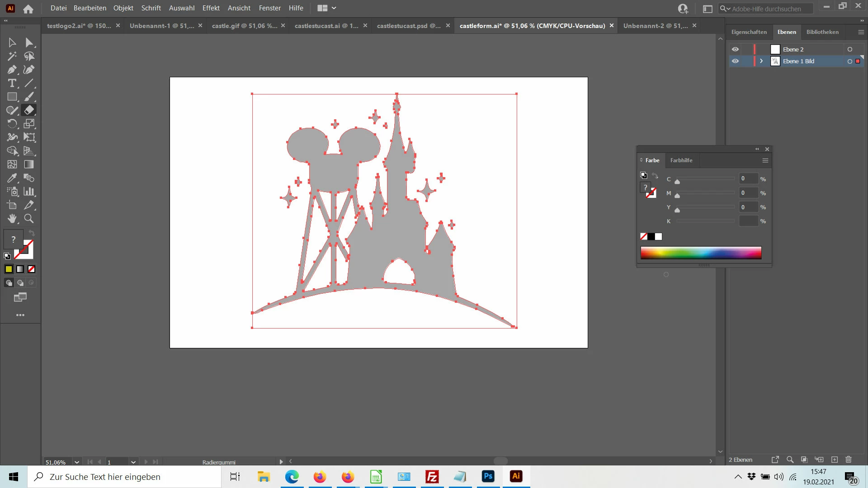Select the Zoom tool in toolbar
Screen dimensions: 868x488
(29, 219)
